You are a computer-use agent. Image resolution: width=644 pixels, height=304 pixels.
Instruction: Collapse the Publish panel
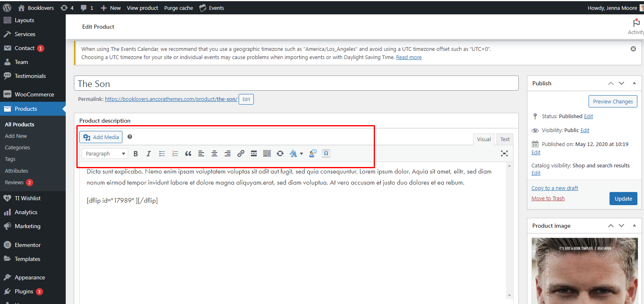click(x=634, y=83)
